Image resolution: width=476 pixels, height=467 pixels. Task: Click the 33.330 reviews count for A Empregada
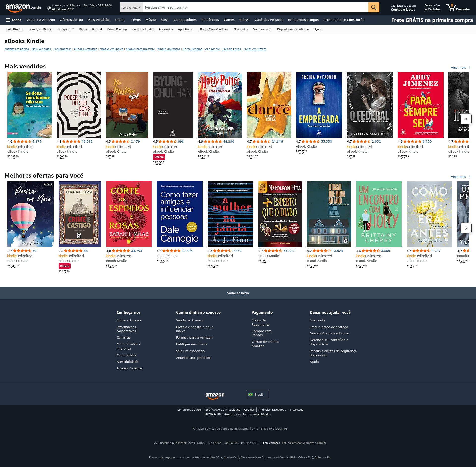click(x=327, y=141)
